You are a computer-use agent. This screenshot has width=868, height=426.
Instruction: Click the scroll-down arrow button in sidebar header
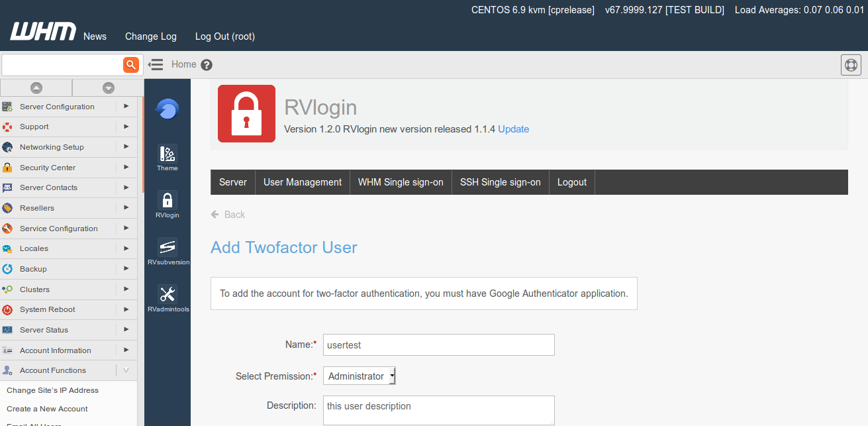(108, 87)
